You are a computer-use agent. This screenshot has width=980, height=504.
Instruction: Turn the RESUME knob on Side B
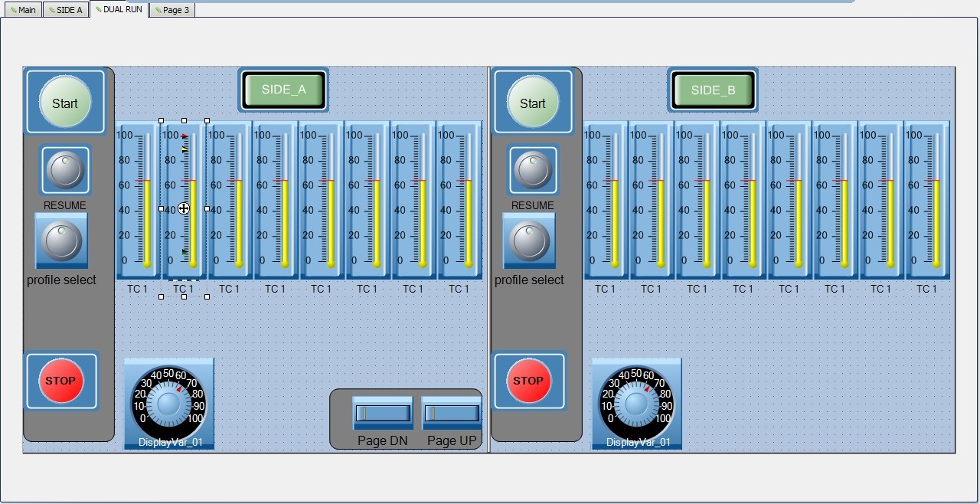[x=532, y=170]
